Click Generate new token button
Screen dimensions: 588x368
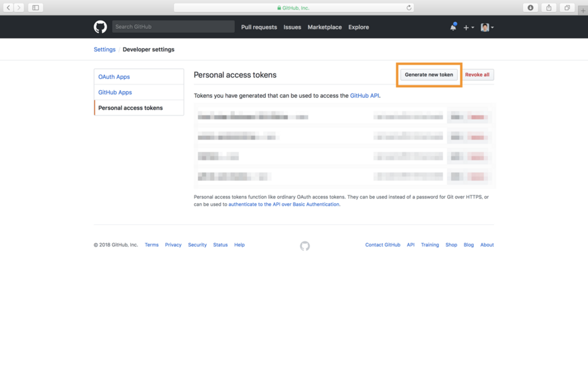[429, 75]
